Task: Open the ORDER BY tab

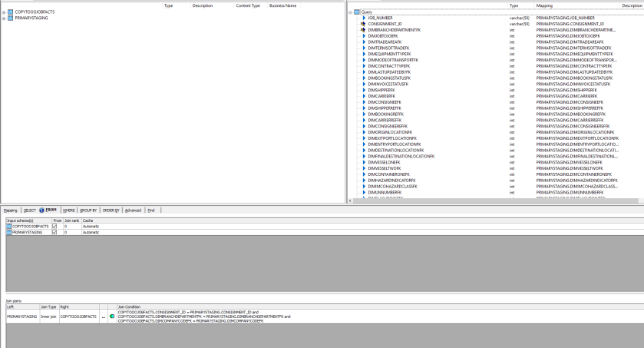Action: tap(111, 210)
